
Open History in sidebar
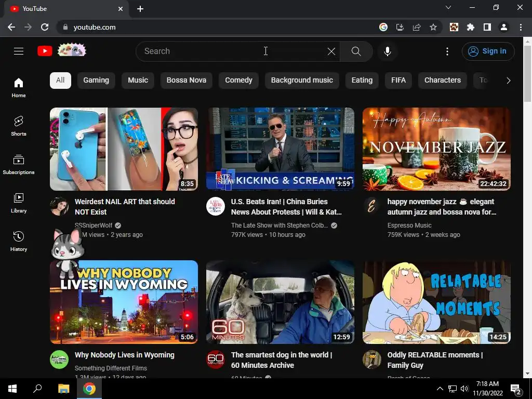tap(19, 241)
